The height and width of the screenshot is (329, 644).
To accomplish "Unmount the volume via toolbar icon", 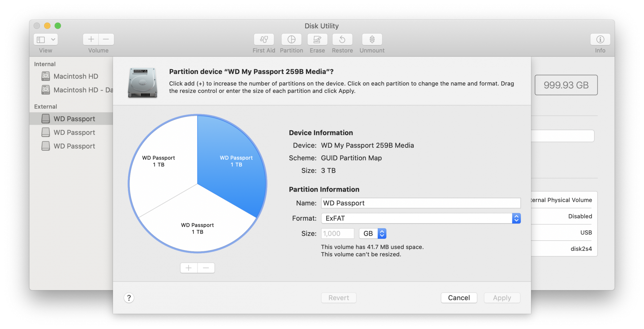I will (372, 39).
